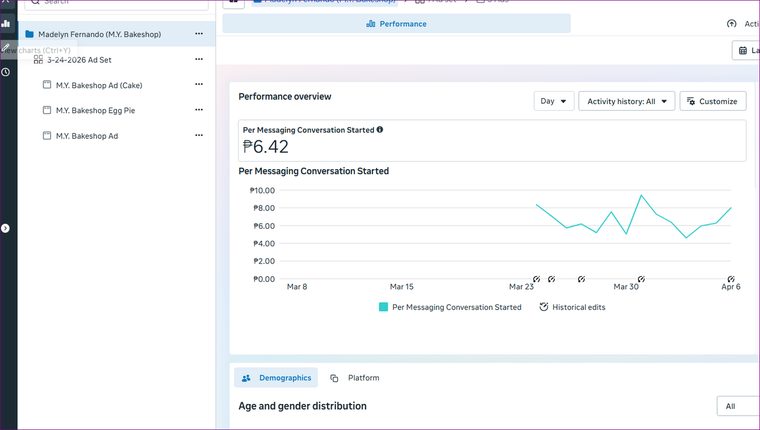Screen dimensions: 760x430
Task: Click the Mar 15 axis label
Action: click(402, 287)
